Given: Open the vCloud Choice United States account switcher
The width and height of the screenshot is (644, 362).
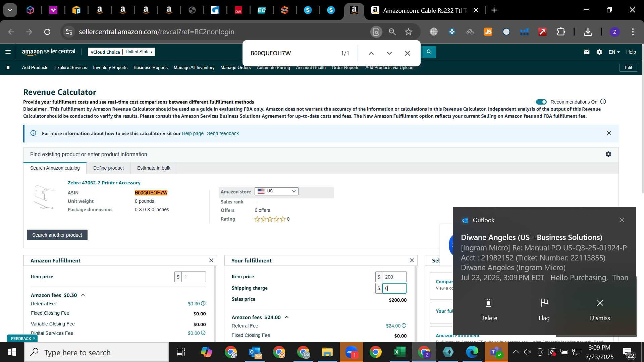Looking at the screenshot, I should click(x=121, y=52).
